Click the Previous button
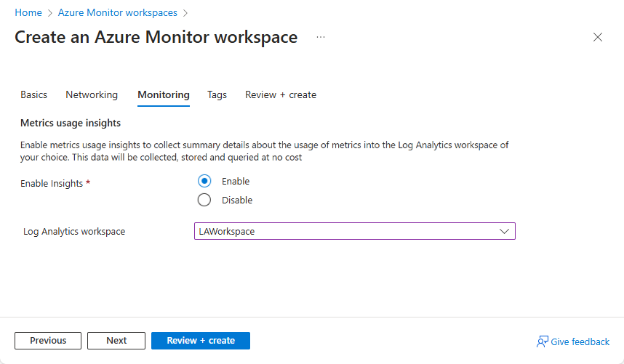Screen dimensions: 624x364 (x=48, y=341)
